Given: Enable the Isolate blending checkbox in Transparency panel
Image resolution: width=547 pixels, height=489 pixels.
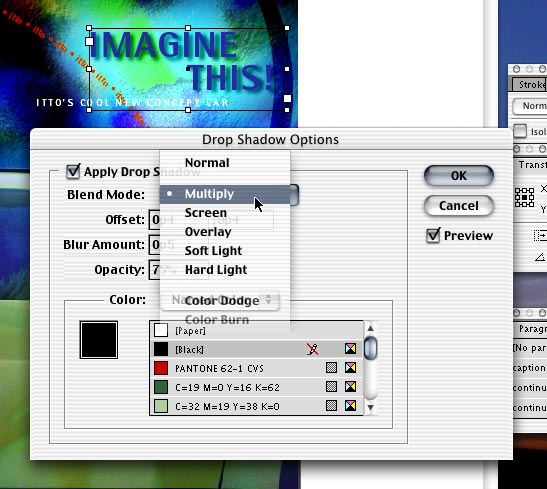Looking at the screenshot, I should tap(520, 131).
